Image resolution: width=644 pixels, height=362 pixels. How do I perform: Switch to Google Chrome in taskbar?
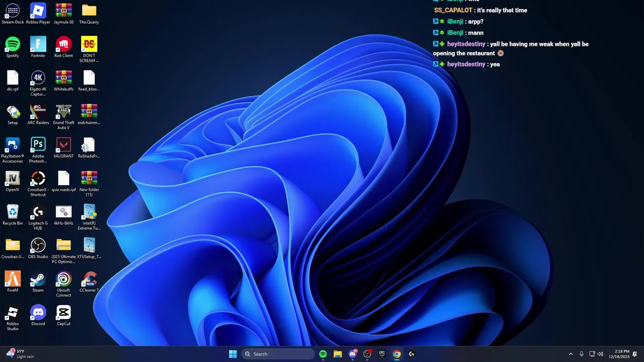(x=397, y=354)
